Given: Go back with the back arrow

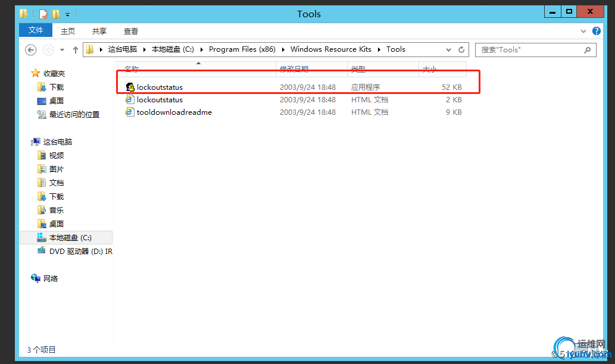Looking at the screenshot, I should [30, 50].
